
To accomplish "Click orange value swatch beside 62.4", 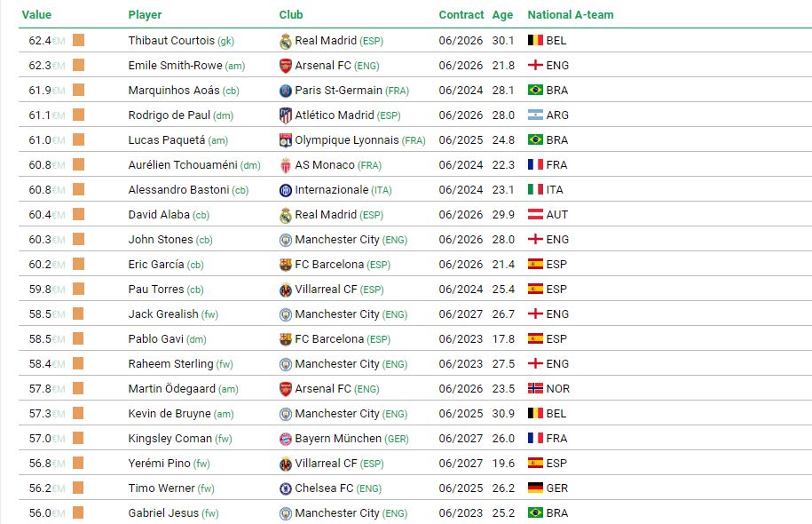I will coord(78,40).
